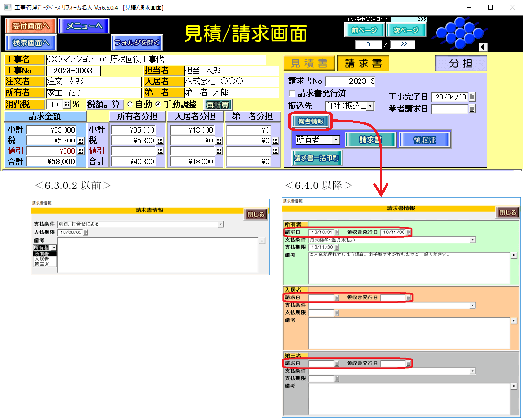This screenshot has width=524, height=420.
Task: Select the 手動調整 radio button
Action: click(x=159, y=105)
